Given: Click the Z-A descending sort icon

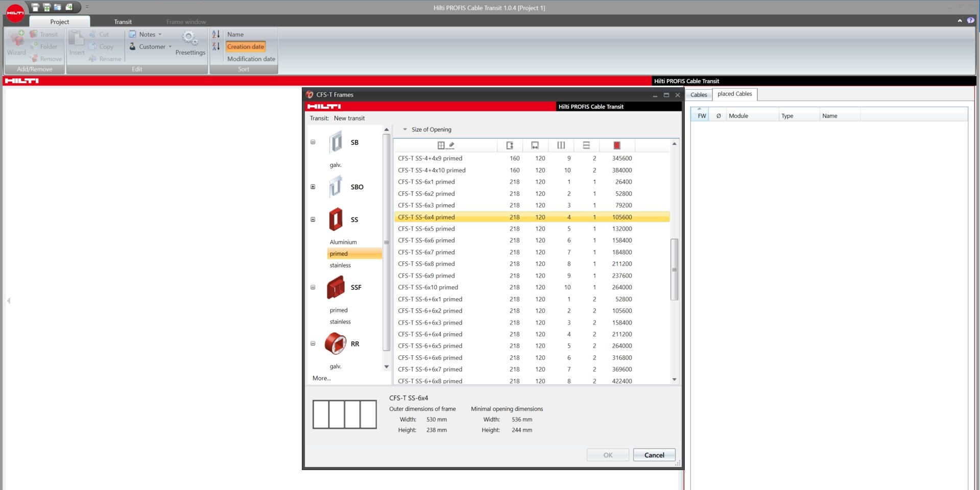Looking at the screenshot, I should (x=216, y=46).
